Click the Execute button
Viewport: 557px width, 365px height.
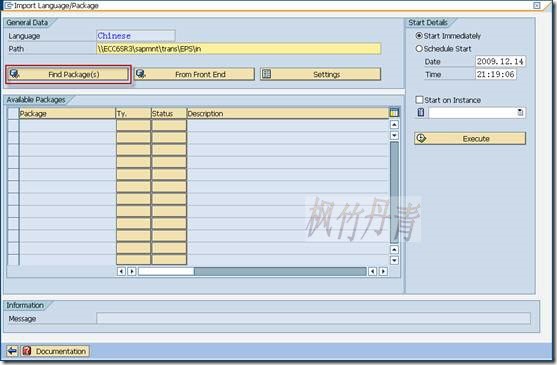tap(470, 138)
